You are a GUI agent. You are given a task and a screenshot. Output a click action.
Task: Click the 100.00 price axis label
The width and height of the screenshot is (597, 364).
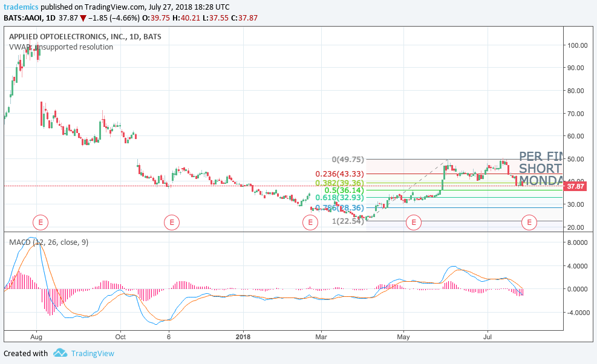pyautogui.click(x=577, y=45)
